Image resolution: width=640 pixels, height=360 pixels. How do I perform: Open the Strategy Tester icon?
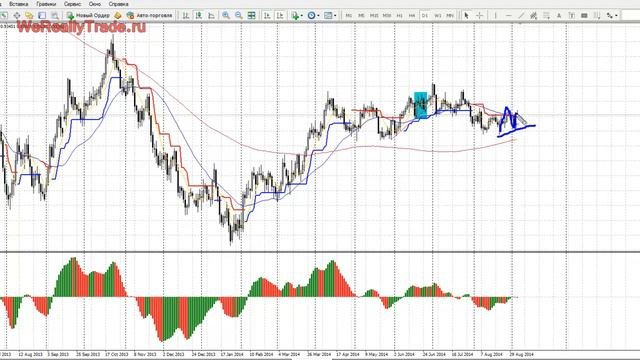pyautogui.click(x=55, y=16)
